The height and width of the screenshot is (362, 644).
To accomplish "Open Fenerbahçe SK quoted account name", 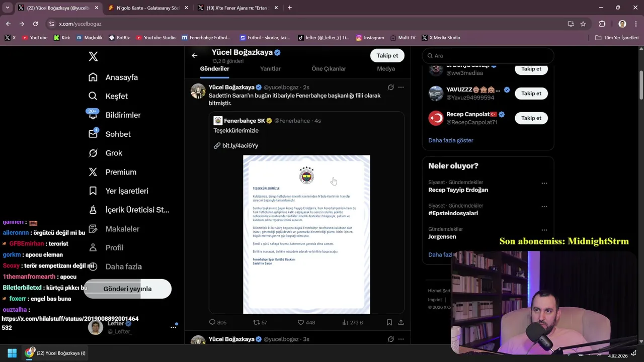I will 244,121.
